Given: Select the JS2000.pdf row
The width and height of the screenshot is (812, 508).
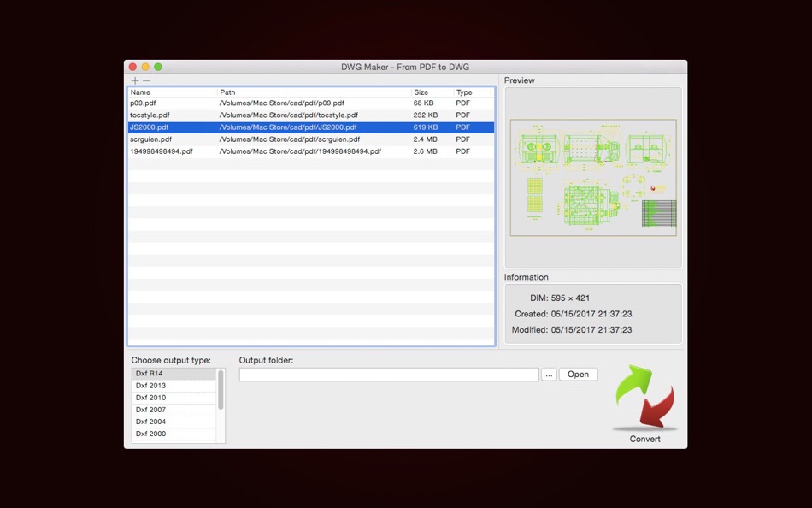Looking at the screenshot, I should pos(311,127).
